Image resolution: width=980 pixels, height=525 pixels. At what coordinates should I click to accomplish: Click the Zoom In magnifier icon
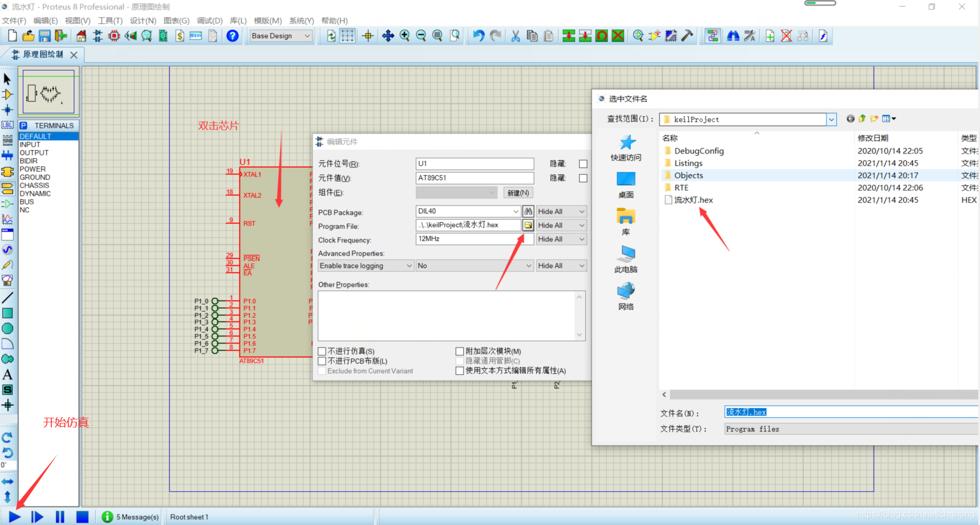tap(405, 36)
